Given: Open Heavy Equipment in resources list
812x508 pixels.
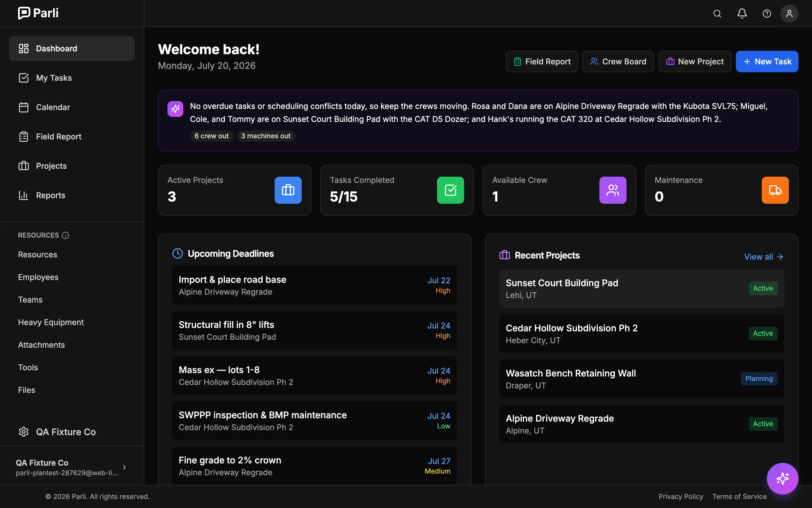Looking at the screenshot, I should pyautogui.click(x=51, y=322).
